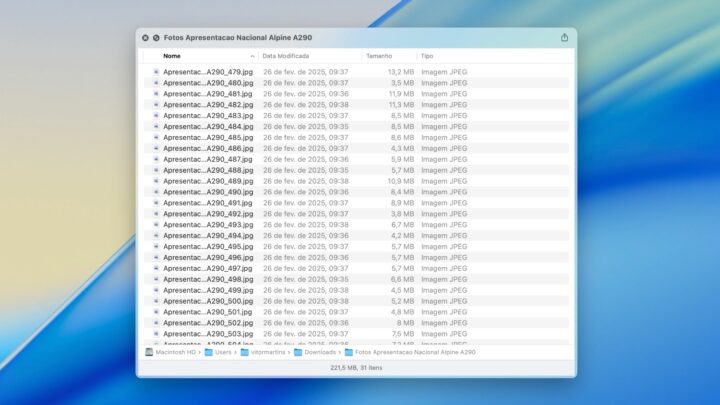Click the window title Fotos Apresentacao Nacional Alpine A290
This screenshot has width=720, height=405.
238,38
